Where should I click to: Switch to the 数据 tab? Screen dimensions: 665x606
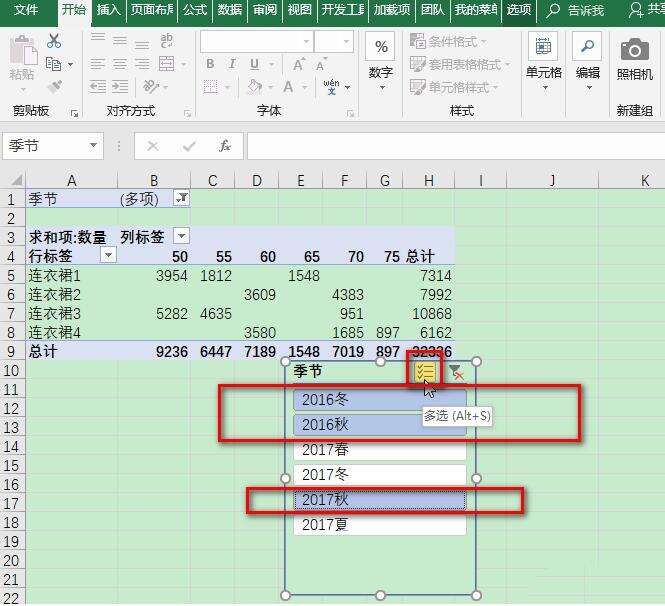[229, 10]
